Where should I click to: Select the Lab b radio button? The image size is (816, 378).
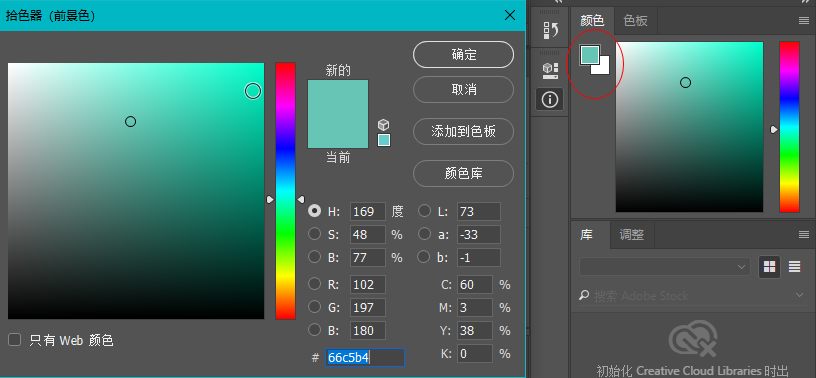(x=425, y=257)
